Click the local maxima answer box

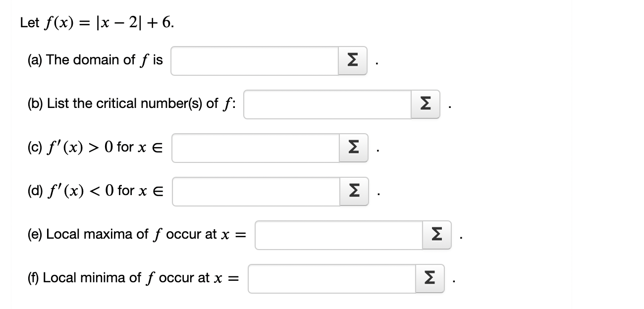coord(337,235)
